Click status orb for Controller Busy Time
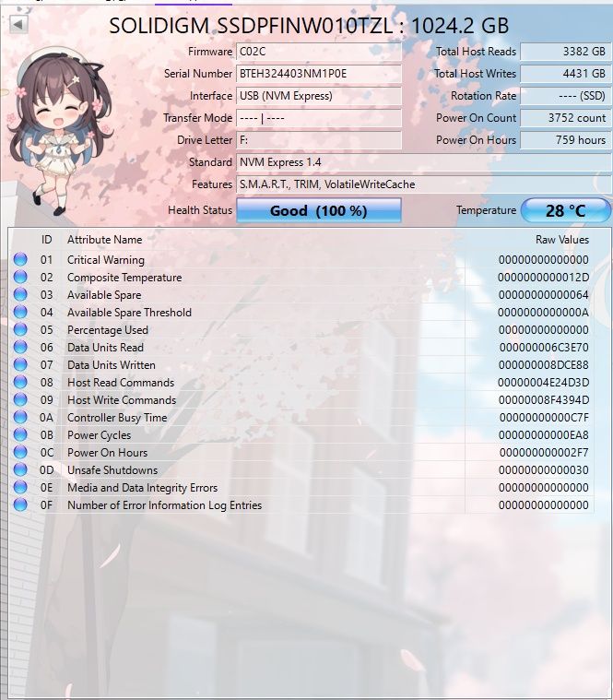 pyautogui.click(x=20, y=417)
